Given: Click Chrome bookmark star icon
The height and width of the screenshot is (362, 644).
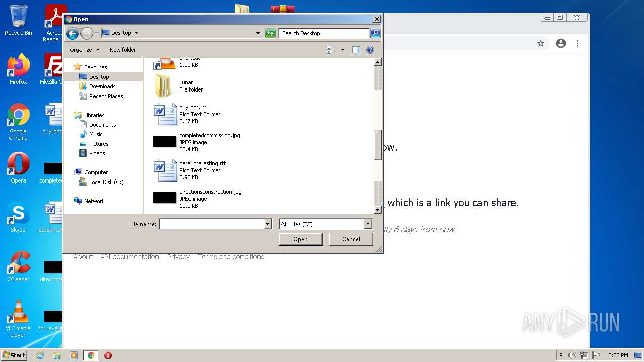Looking at the screenshot, I should [541, 43].
